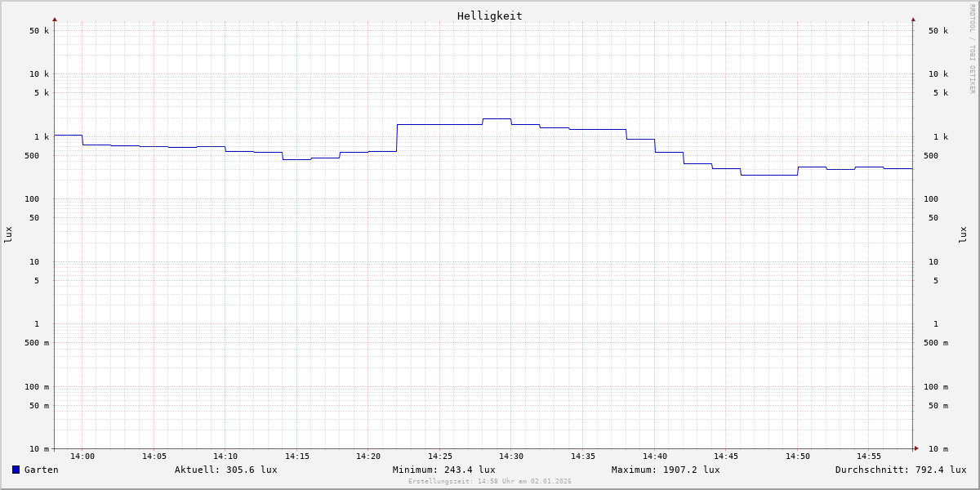Screen dimensions: 980x490
Task: Select the 14:00 time axis label
Action: pyautogui.click(x=82, y=457)
